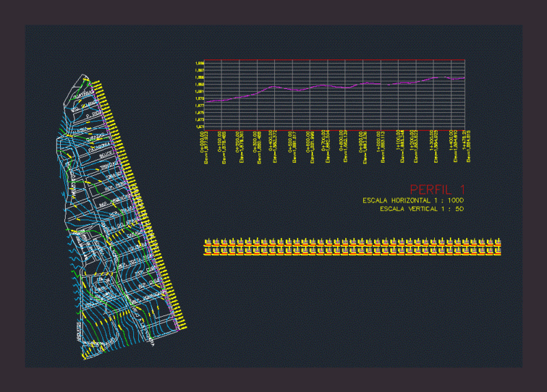Pick the 0+000.00 station label
This screenshot has height=392, width=547.
click(x=202, y=142)
